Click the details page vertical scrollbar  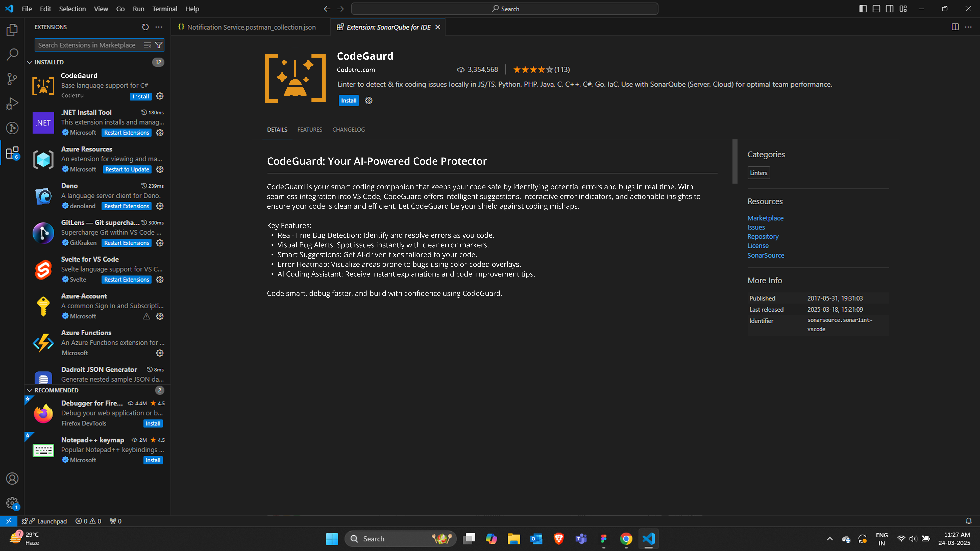tap(735, 162)
